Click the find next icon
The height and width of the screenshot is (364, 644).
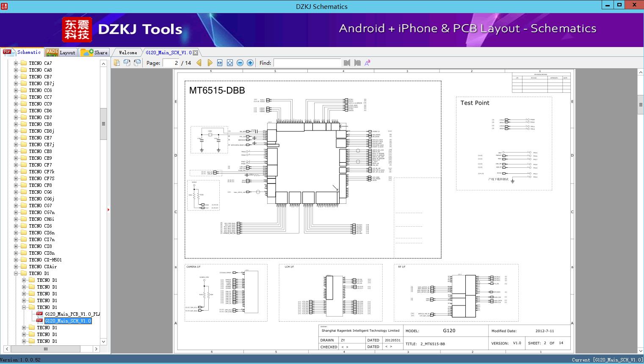click(357, 63)
